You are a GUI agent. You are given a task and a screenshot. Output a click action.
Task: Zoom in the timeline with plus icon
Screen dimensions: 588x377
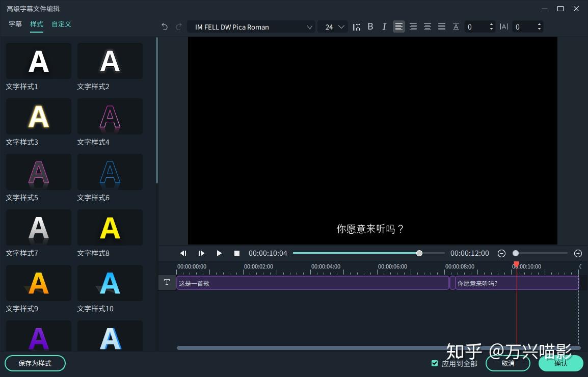[578, 254]
